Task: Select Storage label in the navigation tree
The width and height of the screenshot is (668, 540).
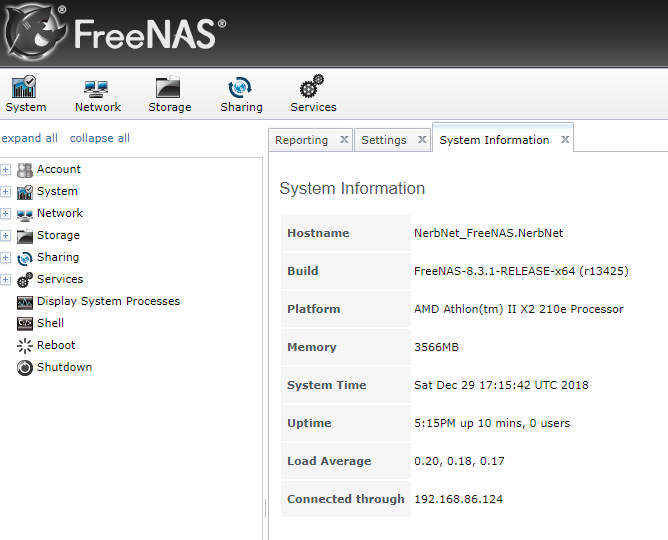Action: click(x=58, y=236)
